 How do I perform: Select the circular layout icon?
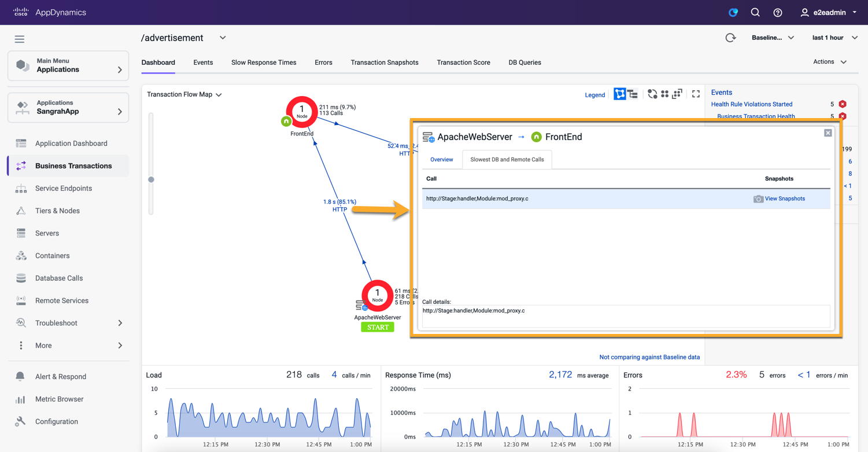point(652,94)
